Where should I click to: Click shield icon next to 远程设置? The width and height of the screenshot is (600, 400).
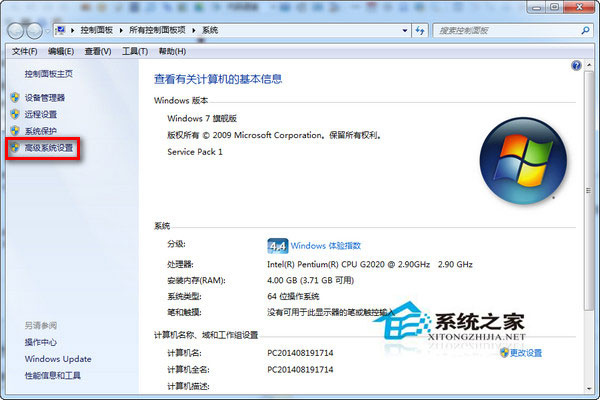point(15,114)
